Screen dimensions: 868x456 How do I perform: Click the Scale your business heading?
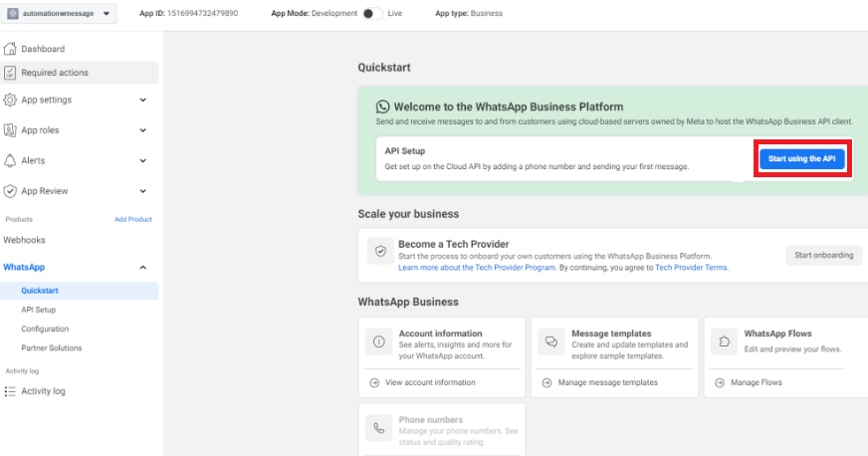[x=408, y=214]
